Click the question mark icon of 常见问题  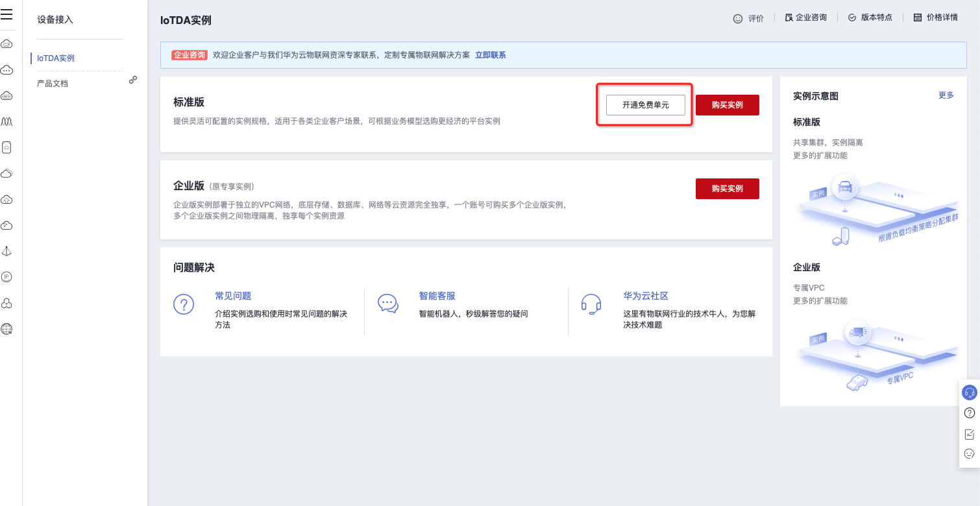coord(184,304)
